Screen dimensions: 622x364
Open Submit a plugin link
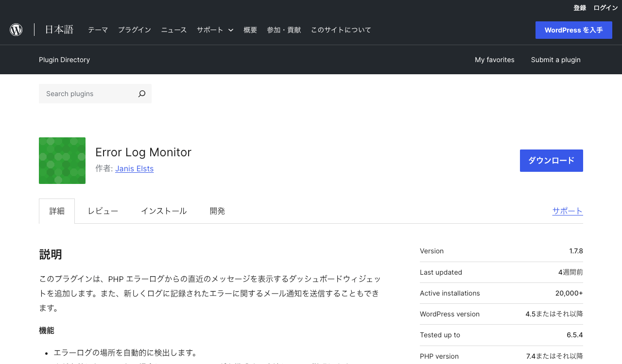coord(556,60)
